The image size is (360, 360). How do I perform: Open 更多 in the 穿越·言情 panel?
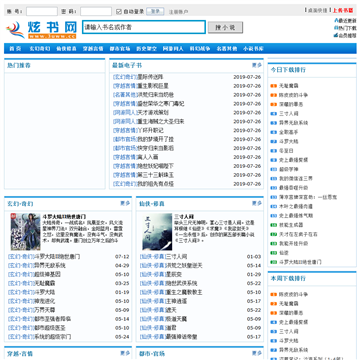pos(125,353)
